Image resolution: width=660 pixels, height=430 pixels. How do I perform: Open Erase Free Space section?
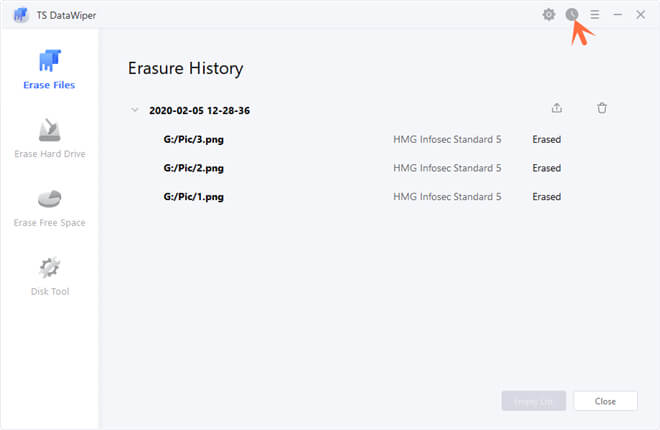coord(49,206)
